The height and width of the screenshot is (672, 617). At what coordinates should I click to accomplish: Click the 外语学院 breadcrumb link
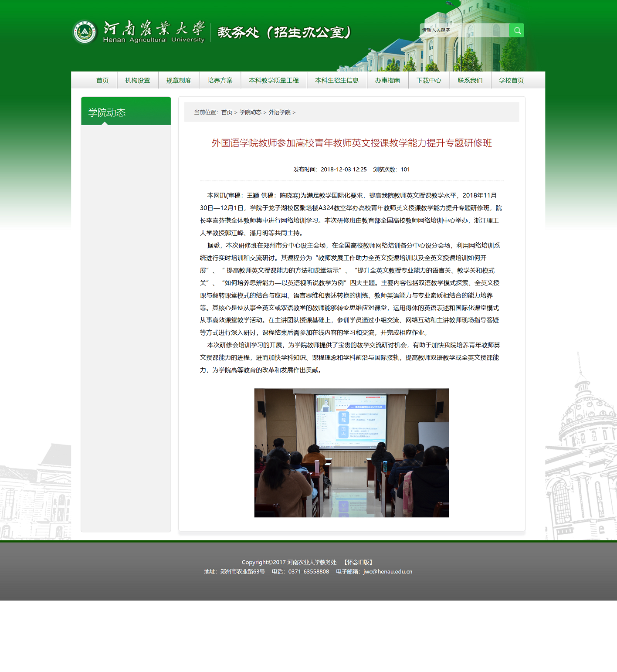click(279, 112)
